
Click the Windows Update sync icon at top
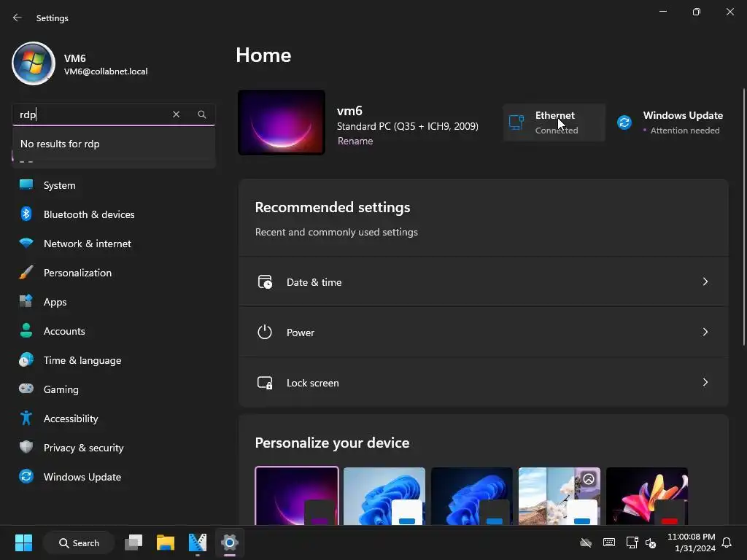624,122
